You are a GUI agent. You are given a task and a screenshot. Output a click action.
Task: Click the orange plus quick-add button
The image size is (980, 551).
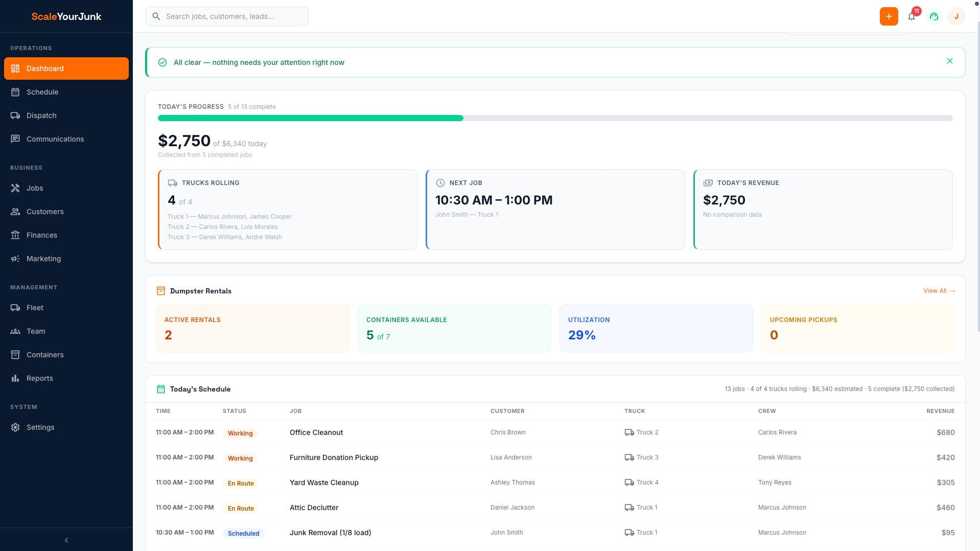889,16
